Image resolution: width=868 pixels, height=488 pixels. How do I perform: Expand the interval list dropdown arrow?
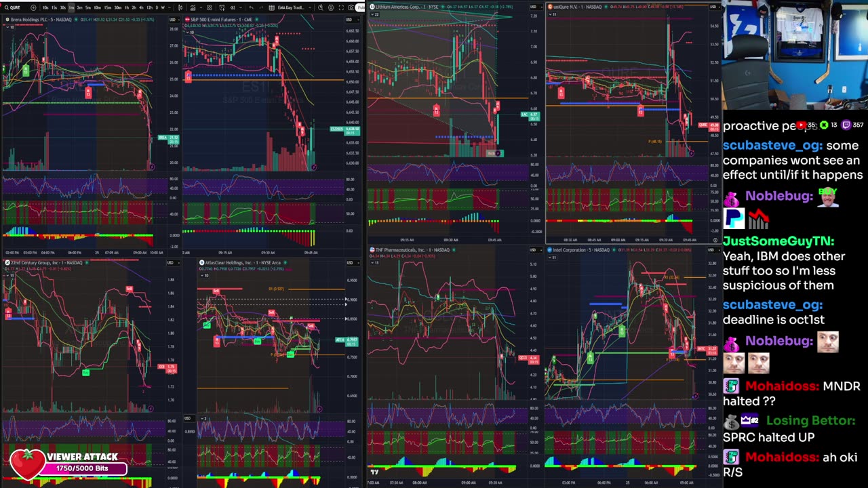(170, 7)
